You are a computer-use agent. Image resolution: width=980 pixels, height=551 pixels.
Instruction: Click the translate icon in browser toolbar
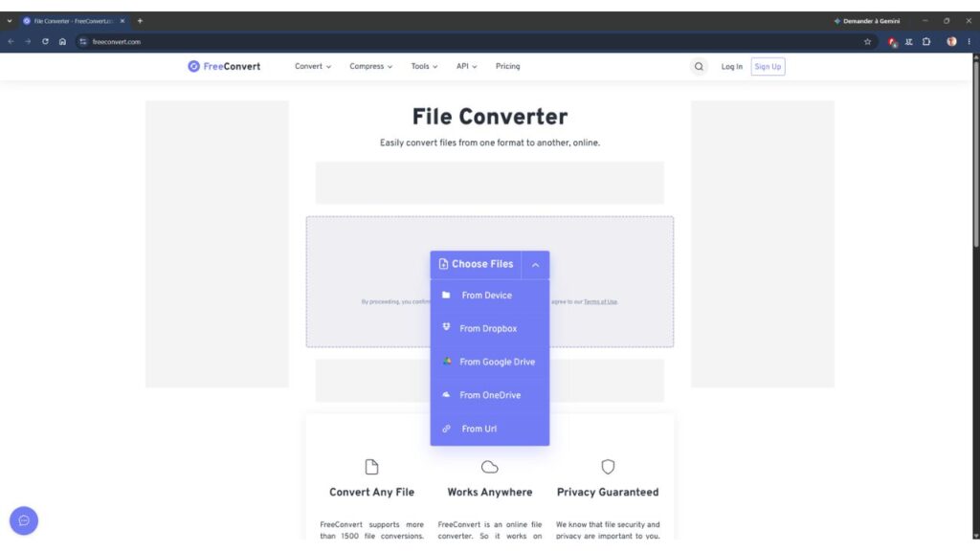[x=909, y=42]
